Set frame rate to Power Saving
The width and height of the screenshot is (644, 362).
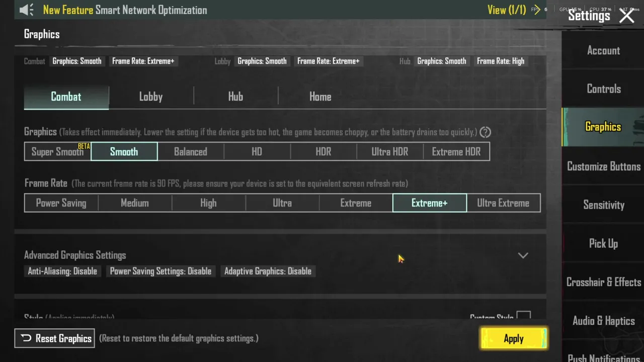pos(61,203)
